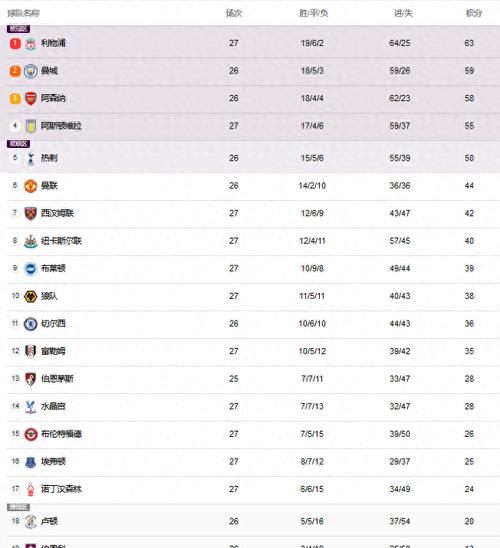The width and height of the screenshot is (500, 548).
Task: Click the Manchester United crest icon
Action: pos(30,186)
